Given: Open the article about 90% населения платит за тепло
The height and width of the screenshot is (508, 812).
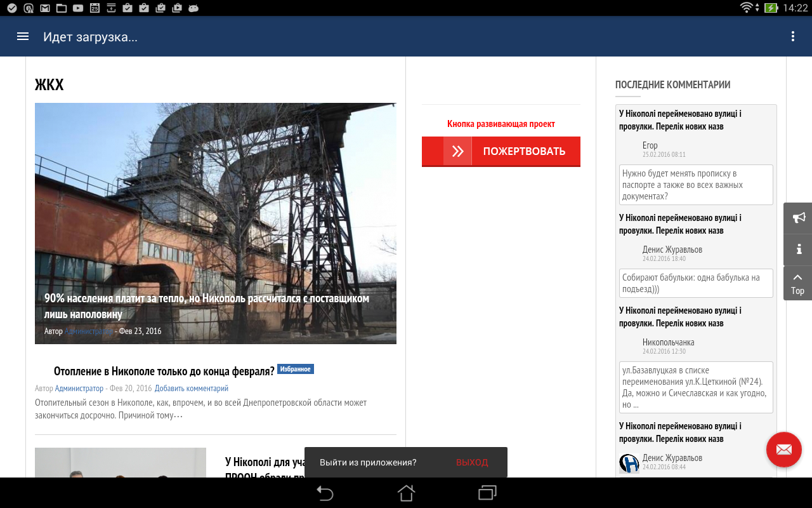Looking at the screenshot, I should tap(207, 306).
